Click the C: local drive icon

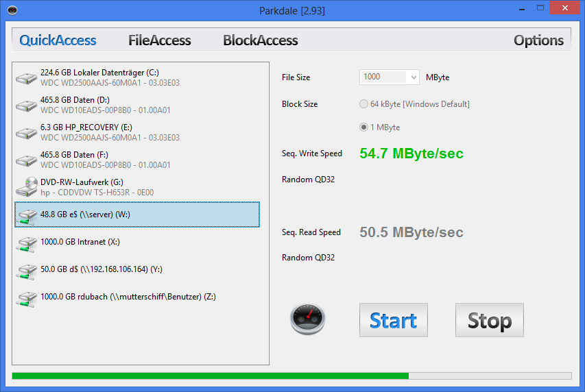click(x=26, y=78)
